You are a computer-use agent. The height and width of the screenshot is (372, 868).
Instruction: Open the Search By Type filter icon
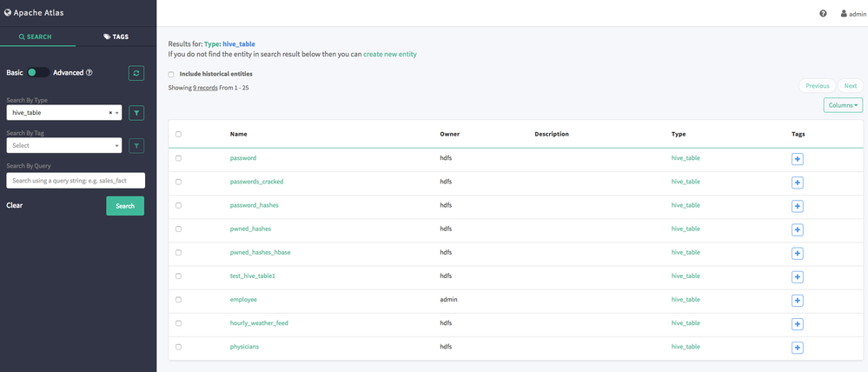pos(136,113)
